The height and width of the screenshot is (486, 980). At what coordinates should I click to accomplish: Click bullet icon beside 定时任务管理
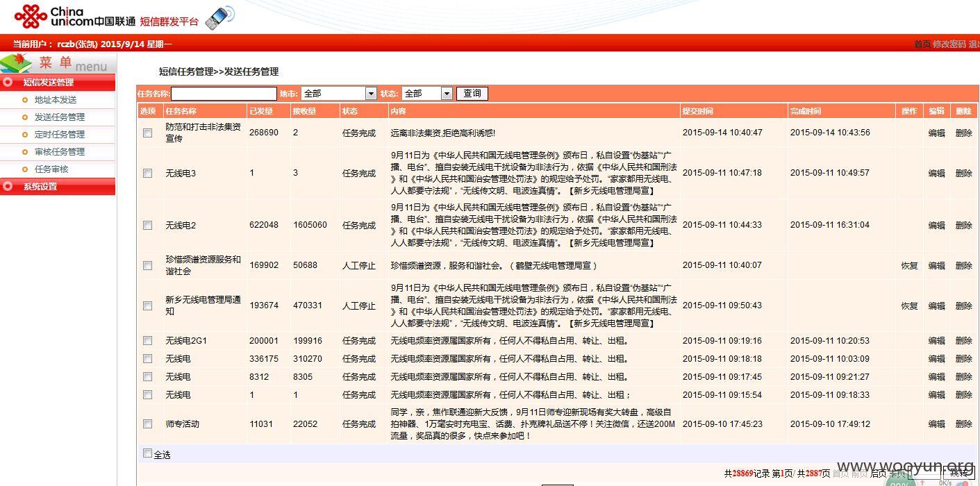25,135
